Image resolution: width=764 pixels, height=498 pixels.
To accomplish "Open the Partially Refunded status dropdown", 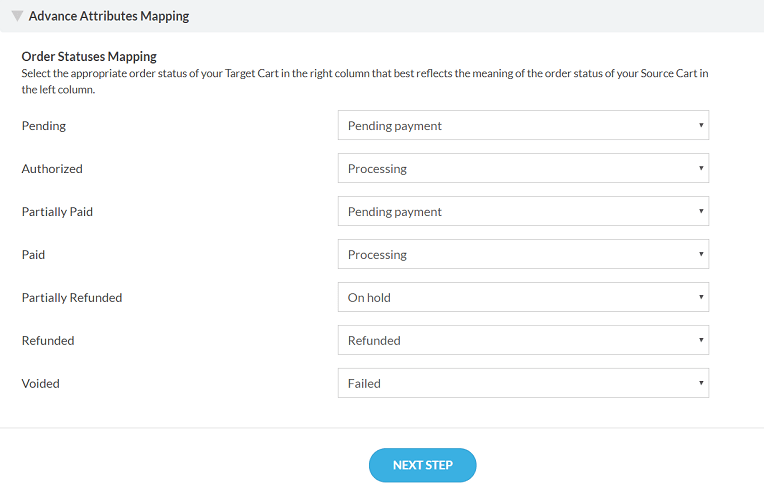I will tap(523, 298).
